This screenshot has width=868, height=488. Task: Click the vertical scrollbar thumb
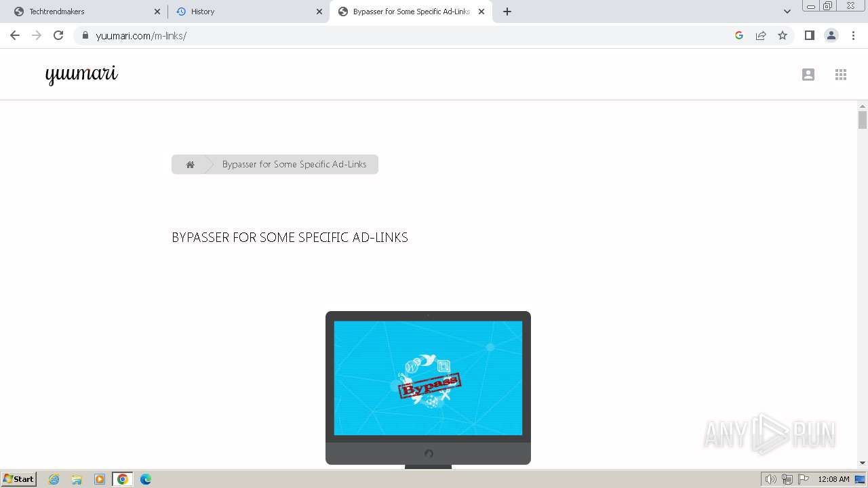pyautogui.click(x=863, y=120)
